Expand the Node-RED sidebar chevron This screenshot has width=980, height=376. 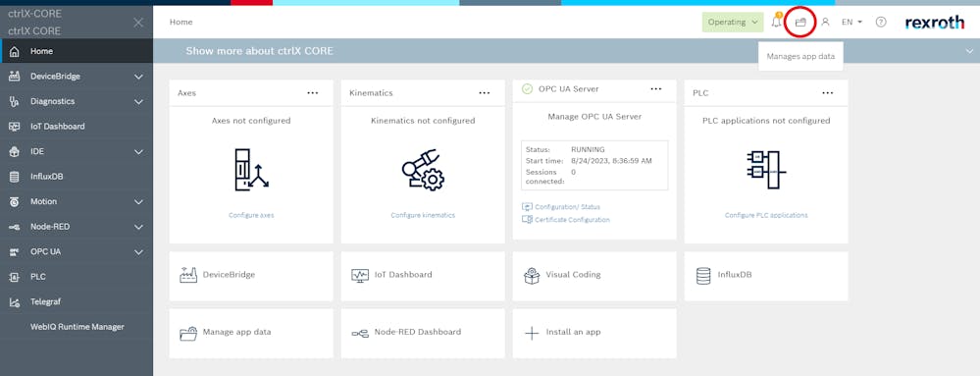pos(138,227)
